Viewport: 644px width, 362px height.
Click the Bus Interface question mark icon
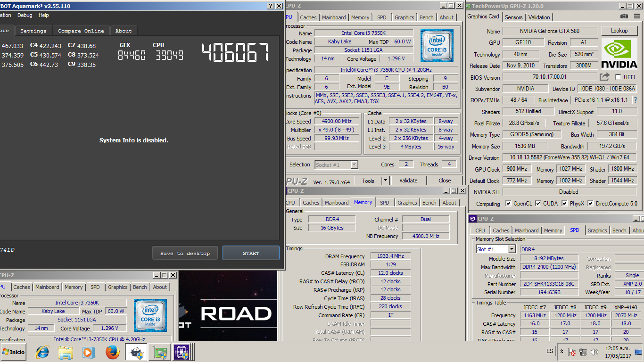pyautogui.click(x=636, y=100)
